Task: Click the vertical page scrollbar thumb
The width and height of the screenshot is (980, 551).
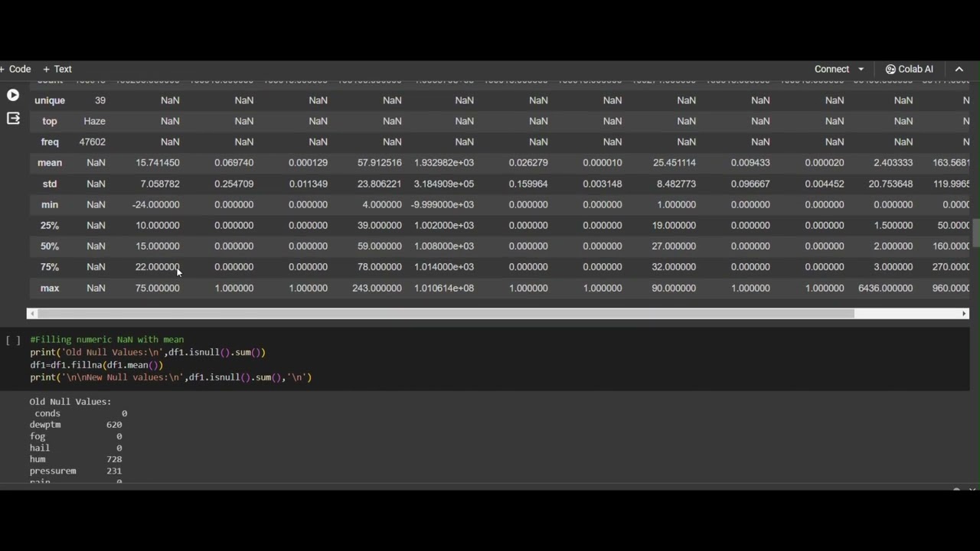Action: tap(976, 233)
